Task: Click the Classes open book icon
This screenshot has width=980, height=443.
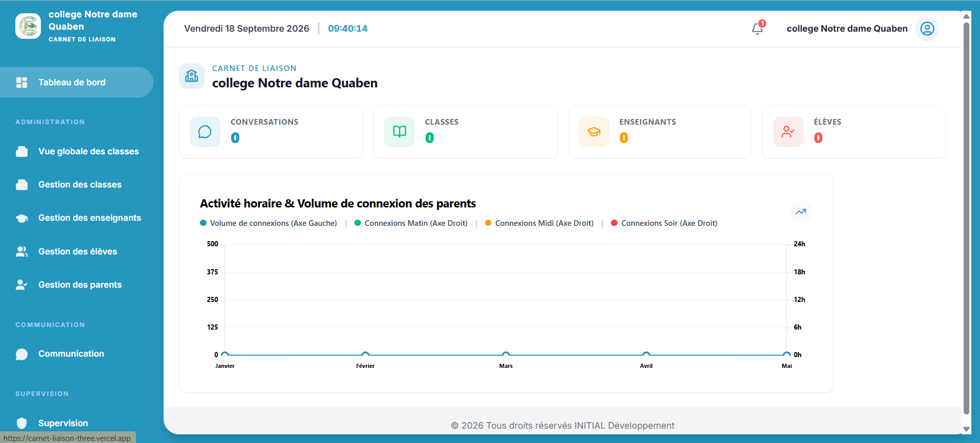Action: point(399,132)
